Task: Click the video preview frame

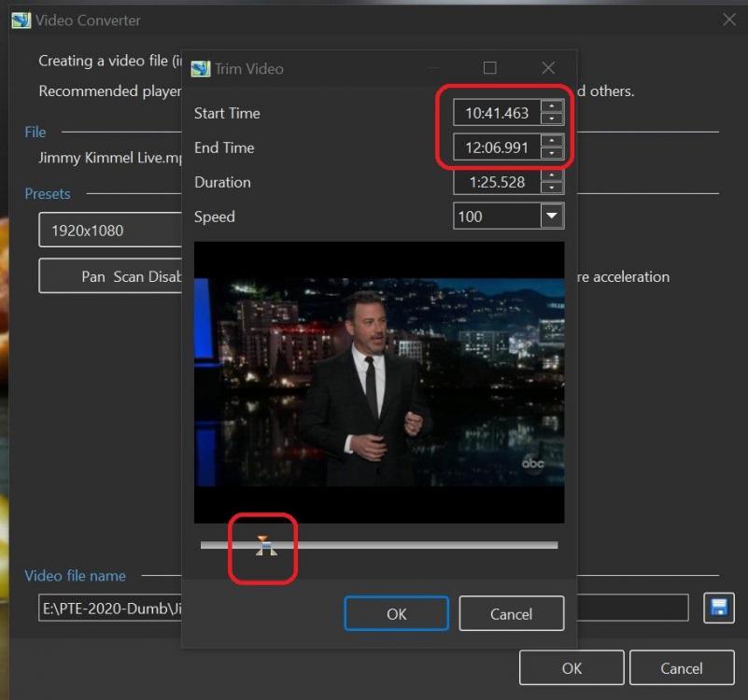Action: pos(378,383)
